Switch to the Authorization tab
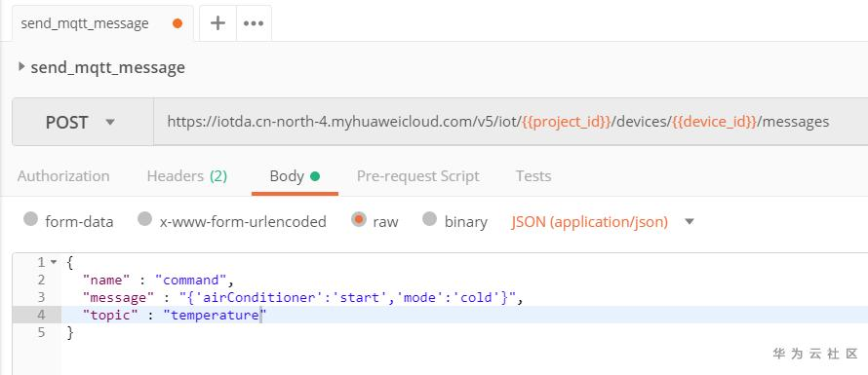This screenshot has height=375, width=868. pyautogui.click(x=63, y=176)
